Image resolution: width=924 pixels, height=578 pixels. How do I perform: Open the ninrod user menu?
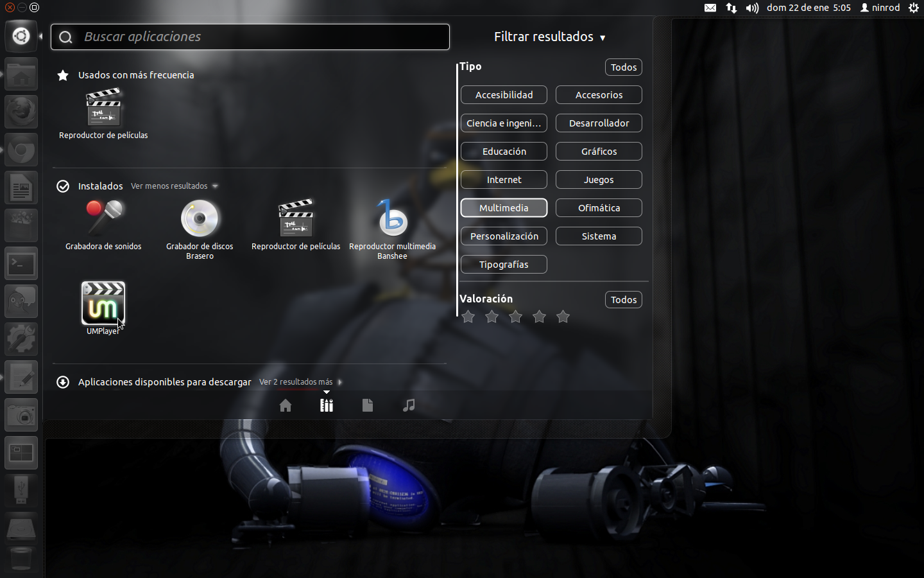click(x=880, y=8)
